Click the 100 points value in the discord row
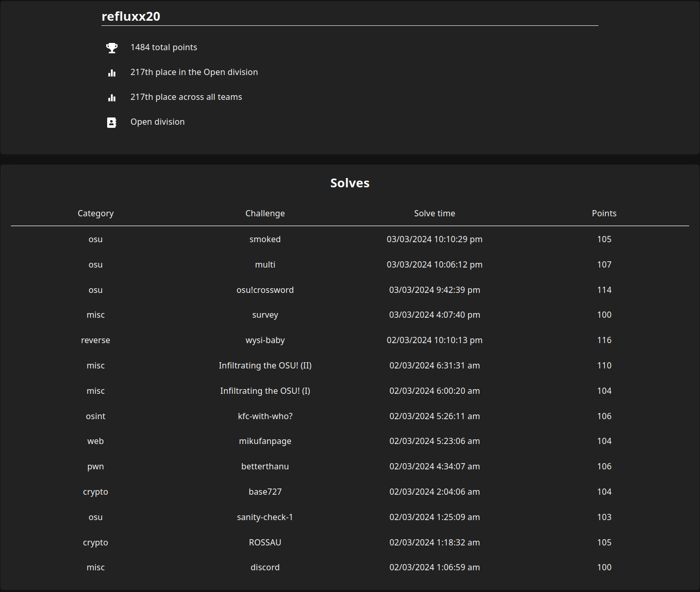700x592 pixels. pyautogui.click(x=604, y=567)
